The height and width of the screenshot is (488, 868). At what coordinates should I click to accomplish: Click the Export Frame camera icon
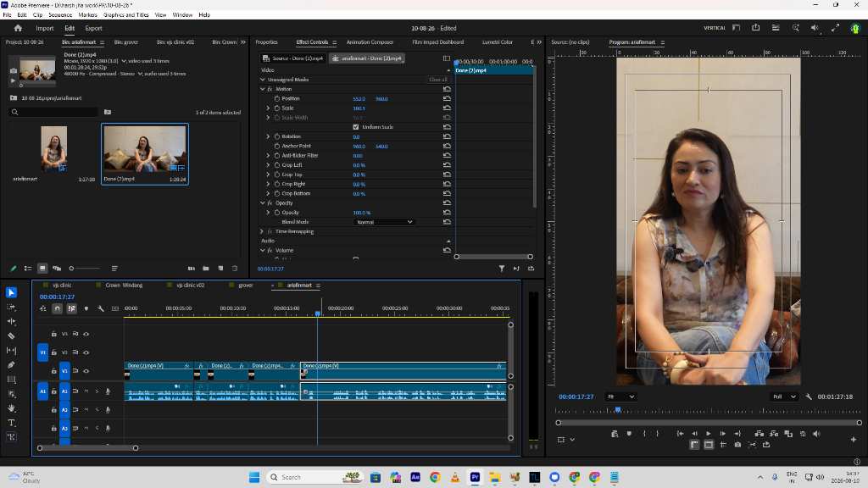pyautogui.click(x=737, y=445)
